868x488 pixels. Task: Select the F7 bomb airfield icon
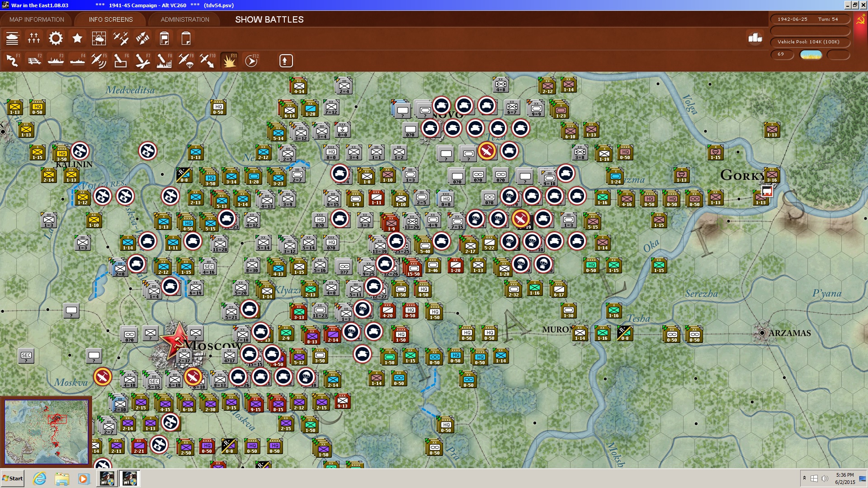point(142,61)
